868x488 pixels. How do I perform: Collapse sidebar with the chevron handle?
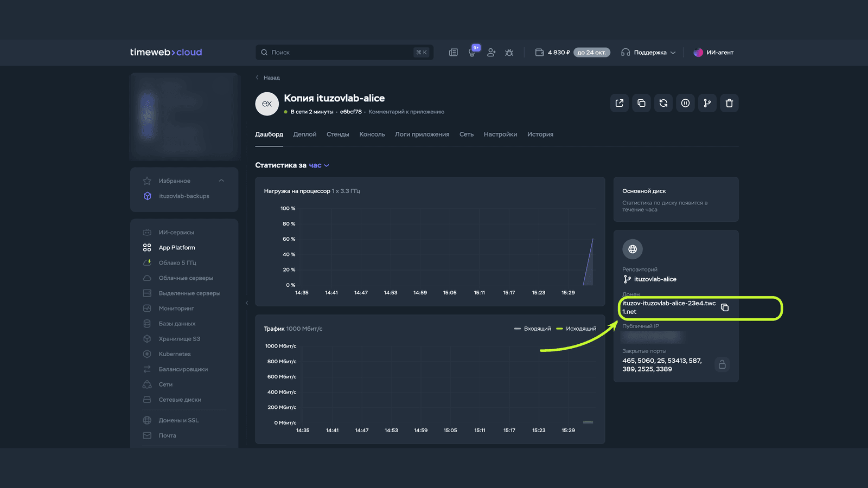(247, 303)
